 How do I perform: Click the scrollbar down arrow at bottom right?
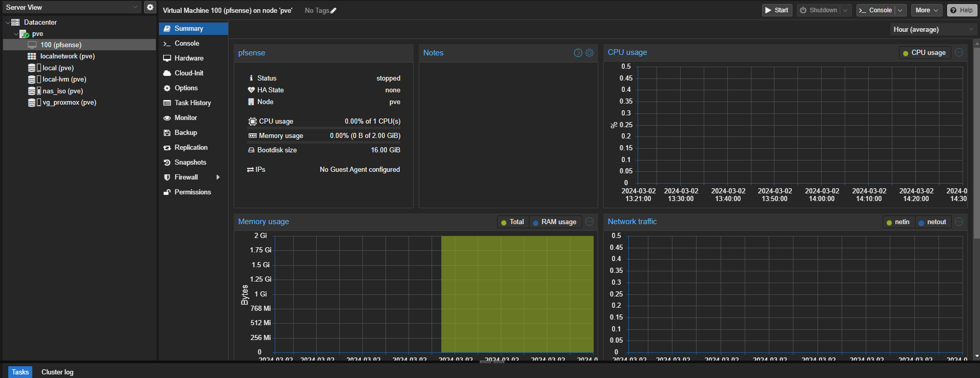[976, 356]
